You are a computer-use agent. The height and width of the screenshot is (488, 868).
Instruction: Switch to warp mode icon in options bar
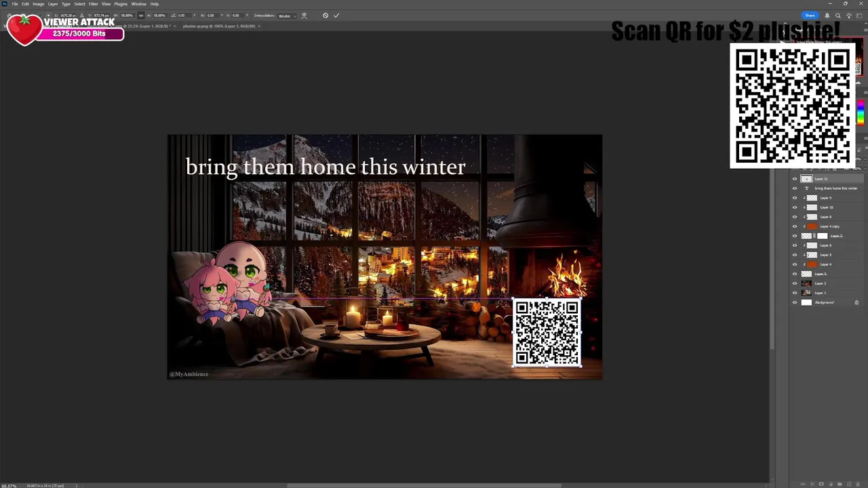304,16
